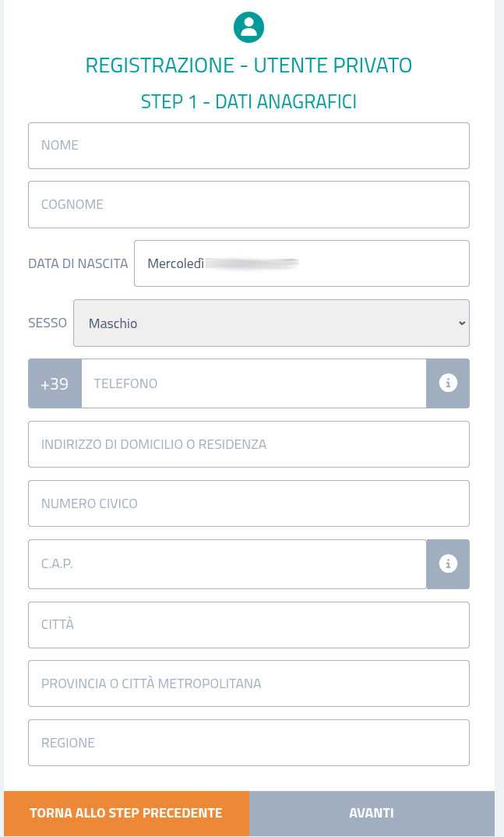Click the Sesso dropdown arrow
Screen dimensions: 504x837
(x=462, y=323)
